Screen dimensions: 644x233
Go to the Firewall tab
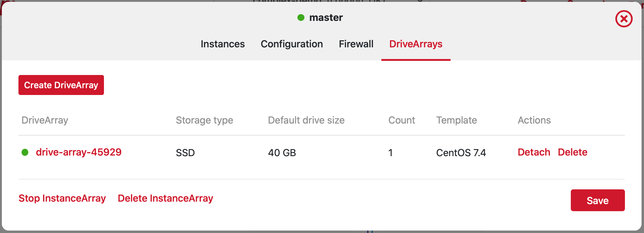click(x=356, y=44)
